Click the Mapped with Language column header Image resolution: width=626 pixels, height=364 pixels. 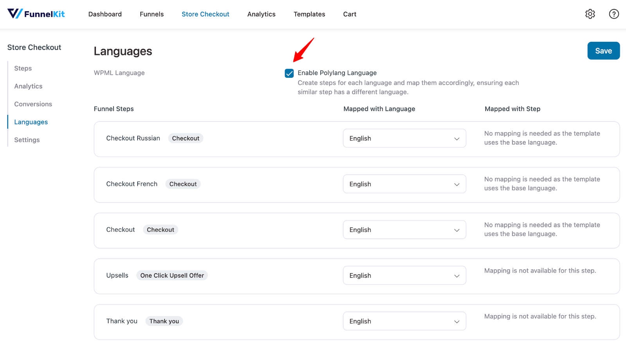coord(379,109)
